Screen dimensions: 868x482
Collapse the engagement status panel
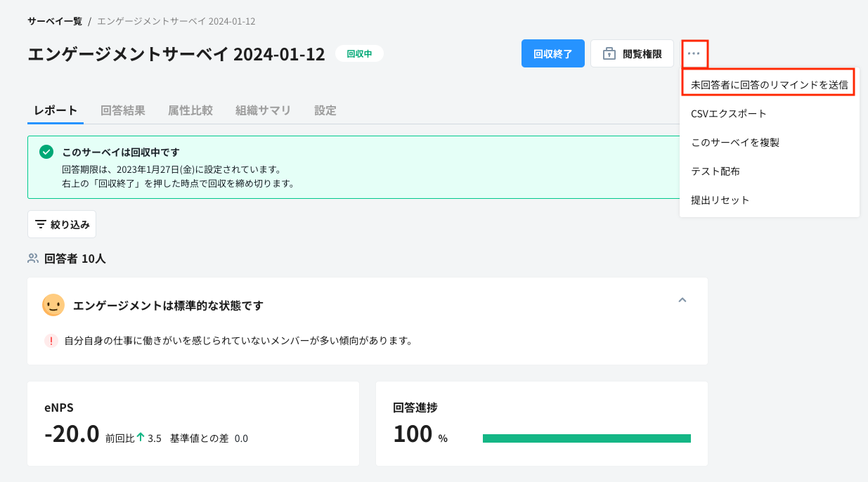point(682,300)
